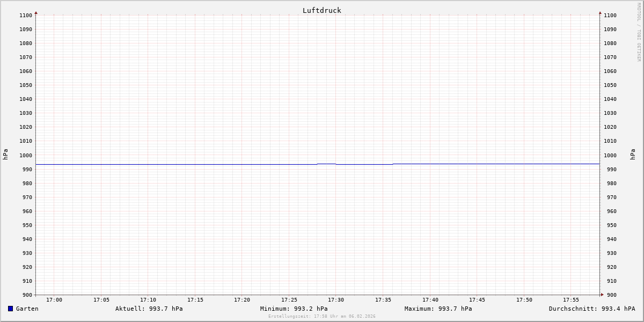Screen dimensions: 644x322
Task: Click the 17:30 time axis label
Action: click(336, 299)
